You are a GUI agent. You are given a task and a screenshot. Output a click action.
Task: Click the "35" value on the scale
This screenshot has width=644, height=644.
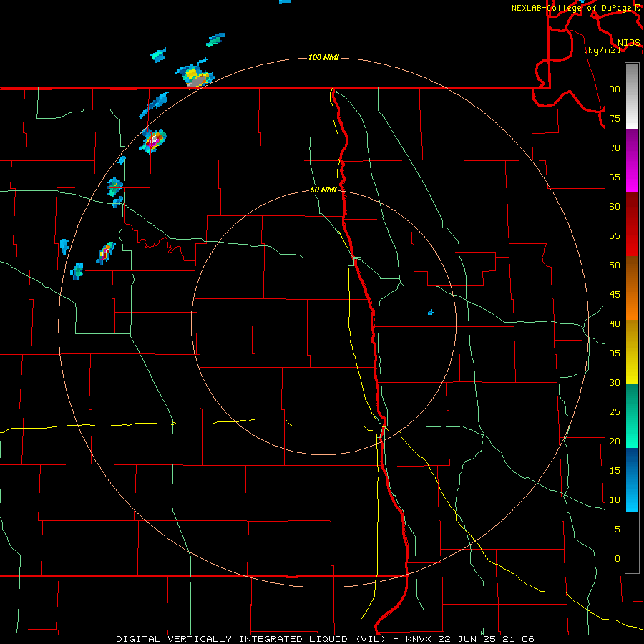tap(615, 353)
